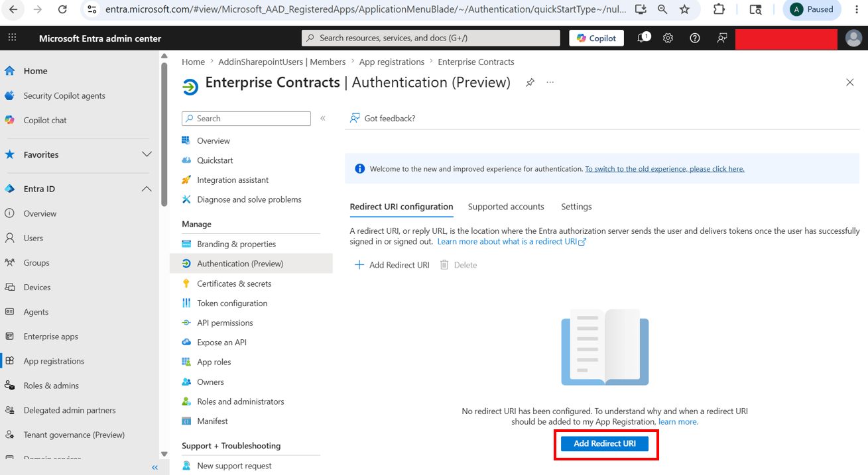The width and height of the screenshot is (868, 475).
Task: Click Home breadcrumb link
Action: coord(193,62)
